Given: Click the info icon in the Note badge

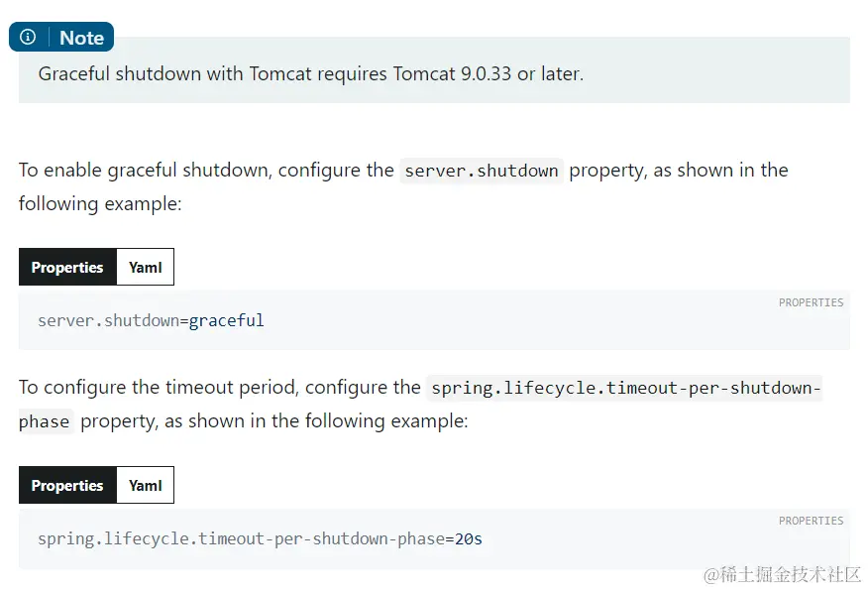Looking at the screenshot, I should [x=28, y=38].
